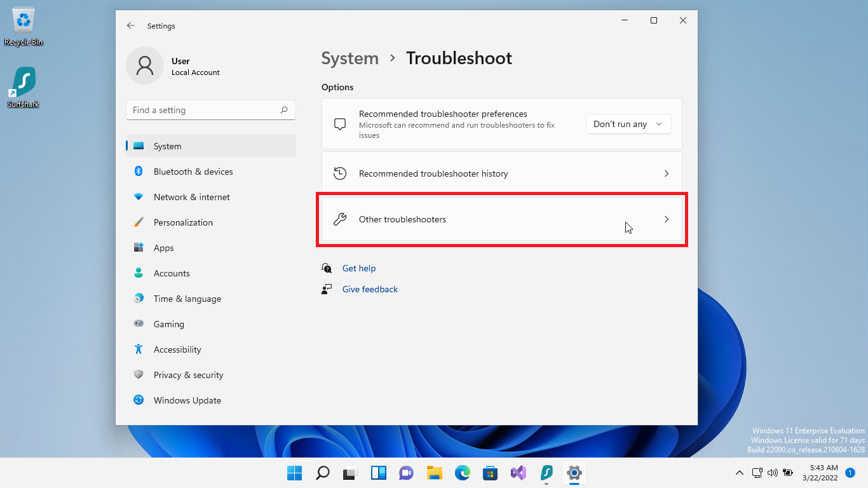Image resolution: width=868 pixels, height=488 pixels.
Task: Open Recommended troubleshooter preferences dropdown
Action: [628, 124]
